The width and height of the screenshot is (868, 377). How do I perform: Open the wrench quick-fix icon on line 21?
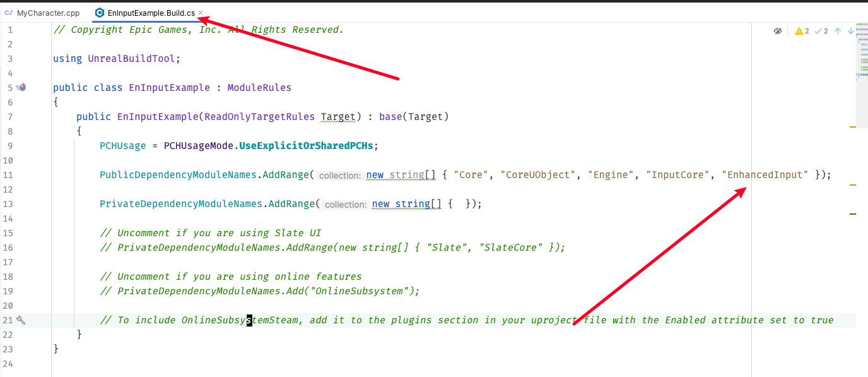pyautogui.click(x=21, y=320)
